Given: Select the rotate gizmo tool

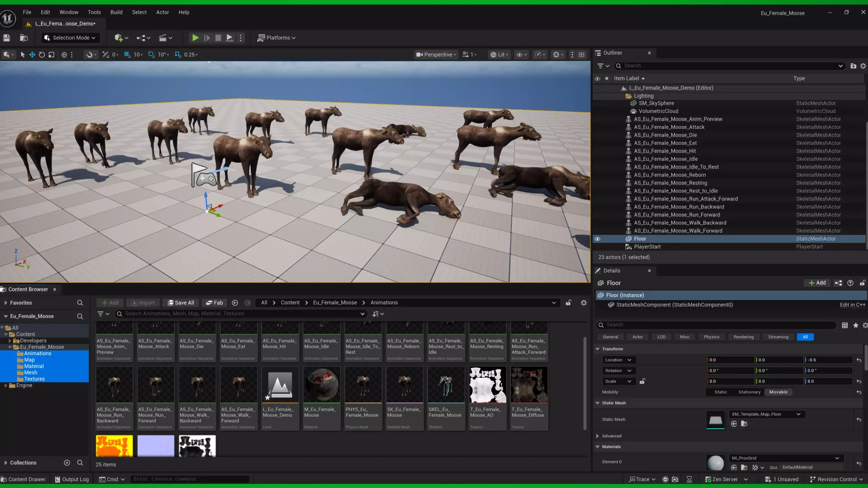Looking at the screenshot, I should (x=42, y=55).
